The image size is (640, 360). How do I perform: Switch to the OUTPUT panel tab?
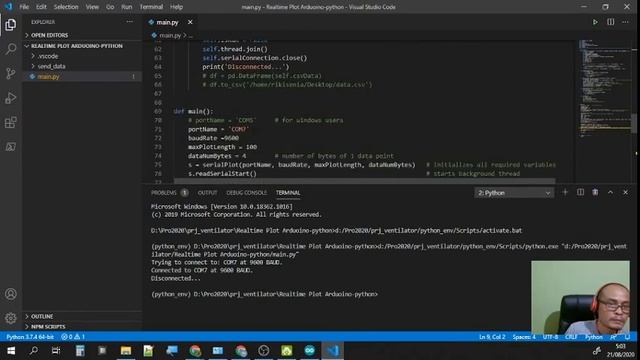point(207,193)
